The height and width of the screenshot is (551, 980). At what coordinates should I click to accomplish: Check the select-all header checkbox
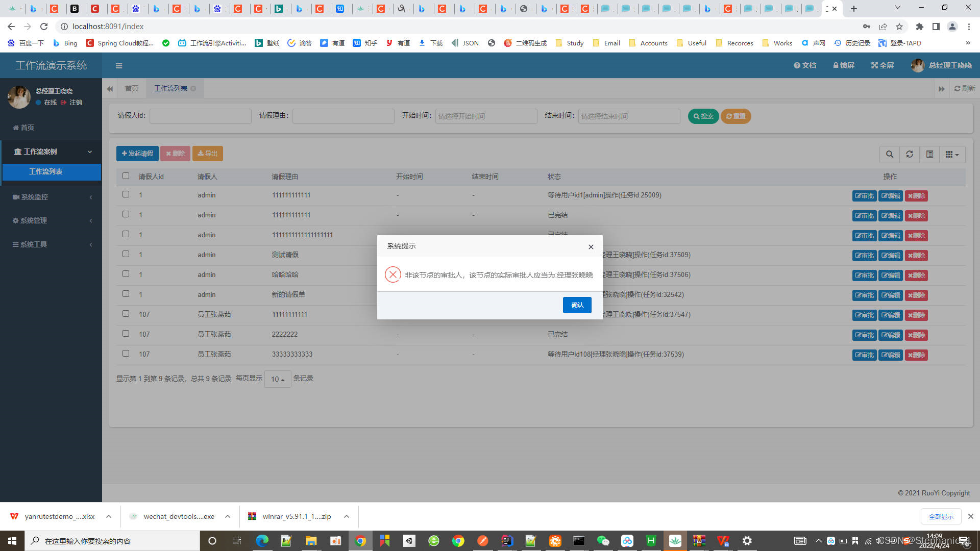pyautogui.click(x=126, y=176)
